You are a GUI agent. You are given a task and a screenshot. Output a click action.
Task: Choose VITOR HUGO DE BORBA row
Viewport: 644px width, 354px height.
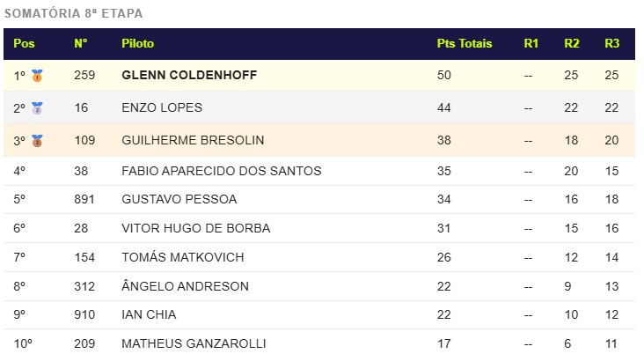pos(319,228)
